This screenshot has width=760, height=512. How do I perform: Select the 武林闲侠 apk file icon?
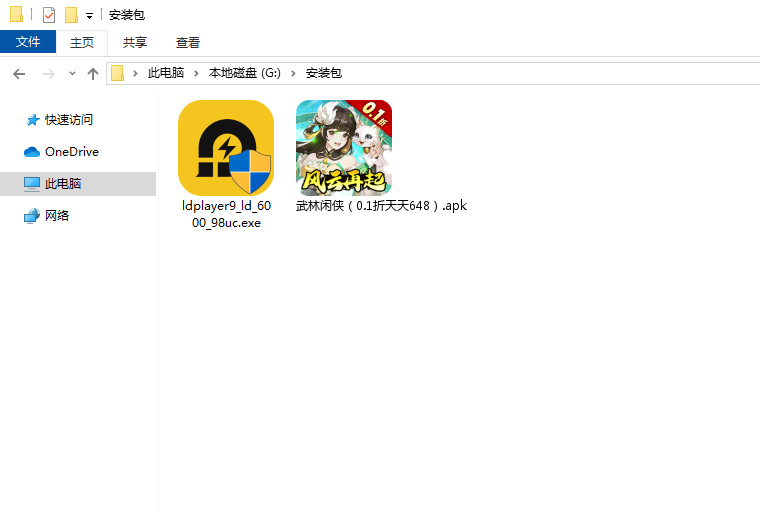(343, 148)
